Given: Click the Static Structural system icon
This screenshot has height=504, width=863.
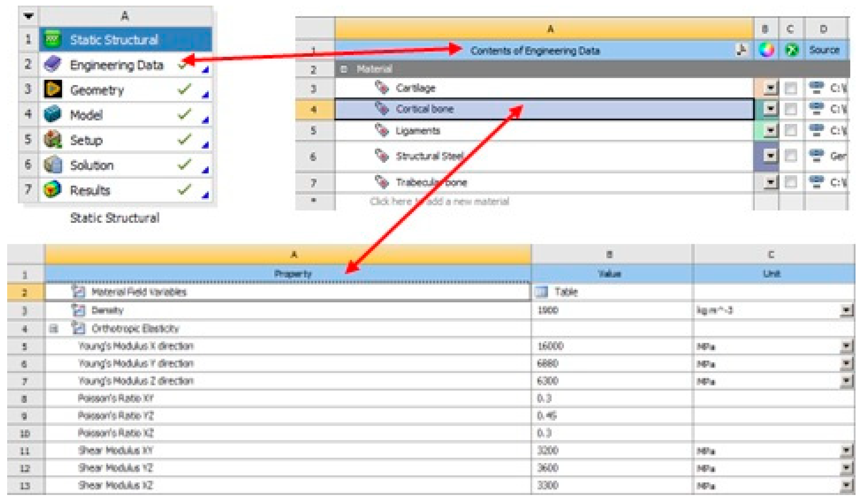Looking at the screenshot, I should point(53,39).
